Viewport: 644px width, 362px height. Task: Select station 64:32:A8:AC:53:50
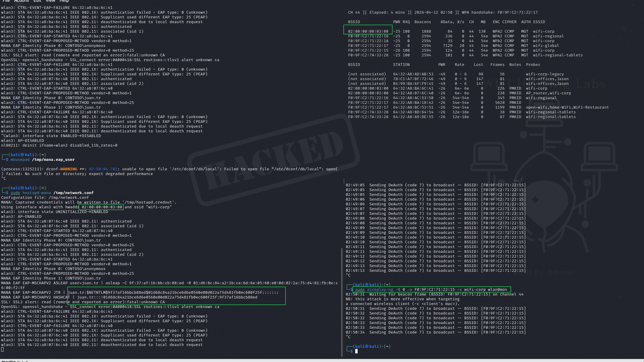413,98
